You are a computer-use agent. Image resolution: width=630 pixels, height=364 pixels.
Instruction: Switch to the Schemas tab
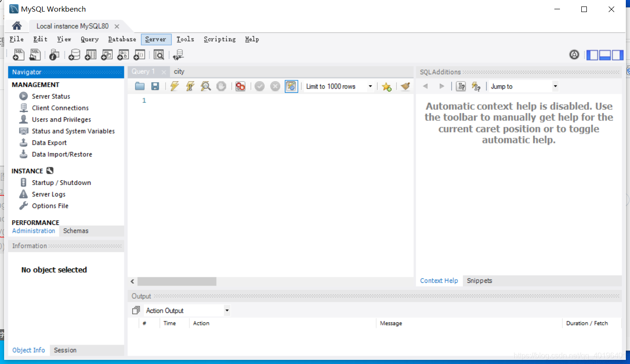76,231
